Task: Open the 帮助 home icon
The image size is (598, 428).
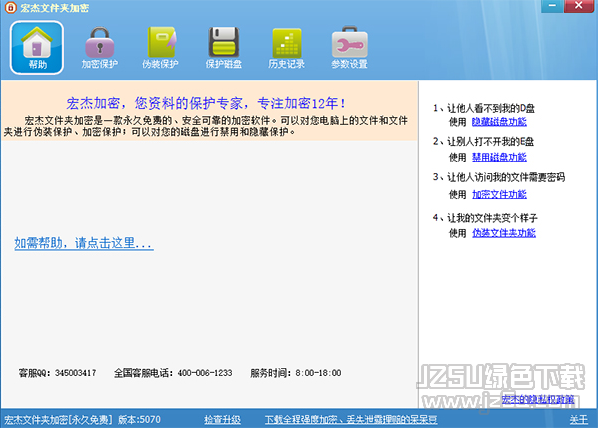Action: [37, 47]
